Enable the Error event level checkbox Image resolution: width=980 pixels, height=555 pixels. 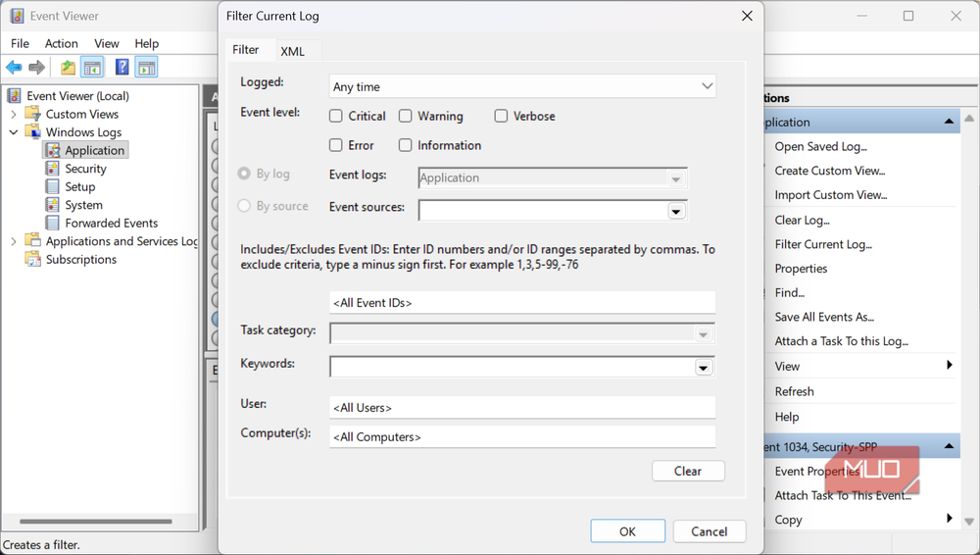point(335,145)
